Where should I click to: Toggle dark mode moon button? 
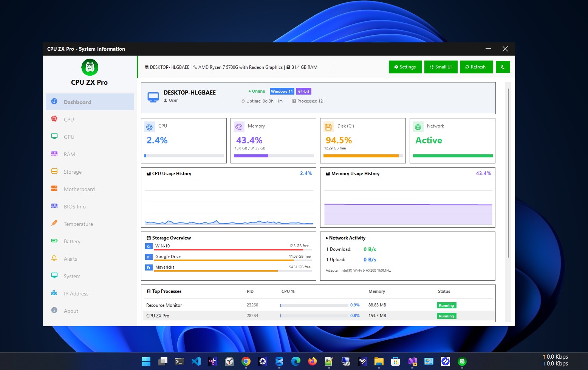(503, 67)
